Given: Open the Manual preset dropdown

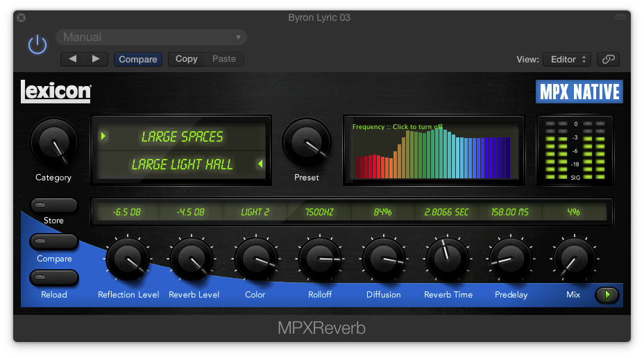Looking at the screenshot, I should [x=151, y=37].
